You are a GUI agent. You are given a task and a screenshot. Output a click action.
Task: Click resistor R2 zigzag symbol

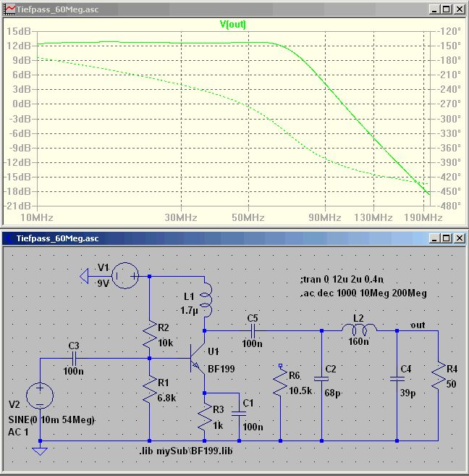[x=150, y=334]
